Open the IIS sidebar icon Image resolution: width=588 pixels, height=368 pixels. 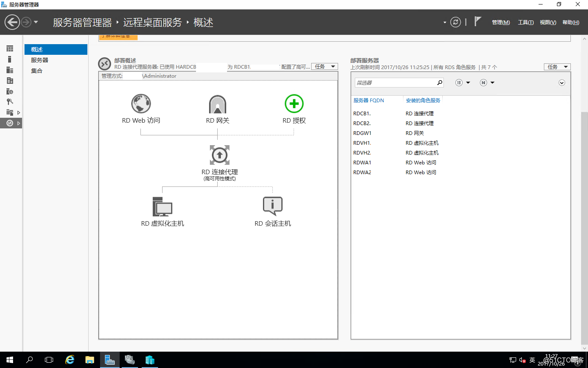(x=10, y=91)
